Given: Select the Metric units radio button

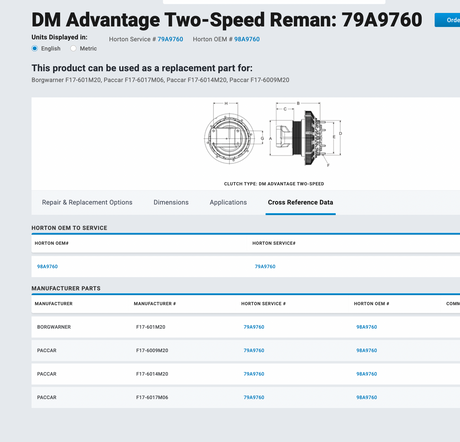Looking at the screenshot, I should tap(73, 48).
